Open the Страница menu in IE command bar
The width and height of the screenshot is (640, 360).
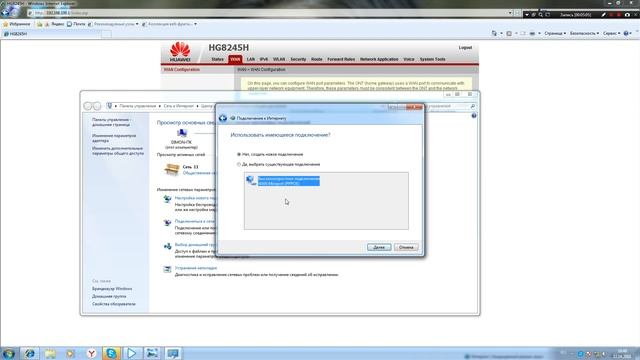(x=555, y=33)
